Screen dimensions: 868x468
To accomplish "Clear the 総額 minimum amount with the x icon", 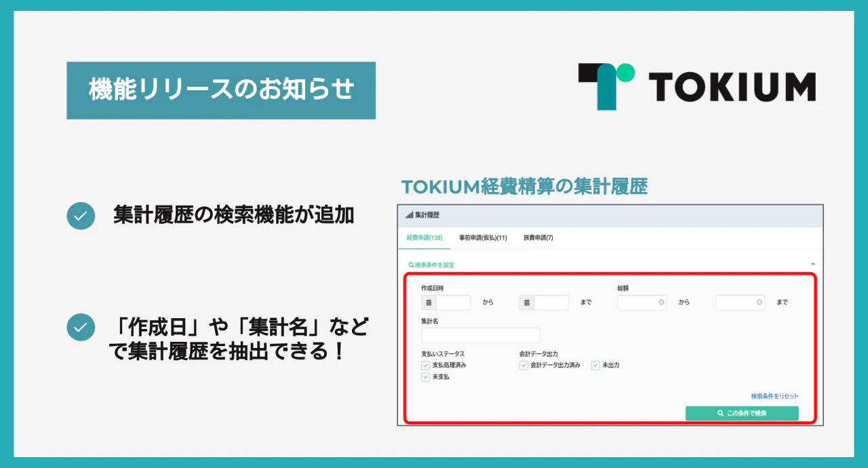I will [x=661, y=303].
